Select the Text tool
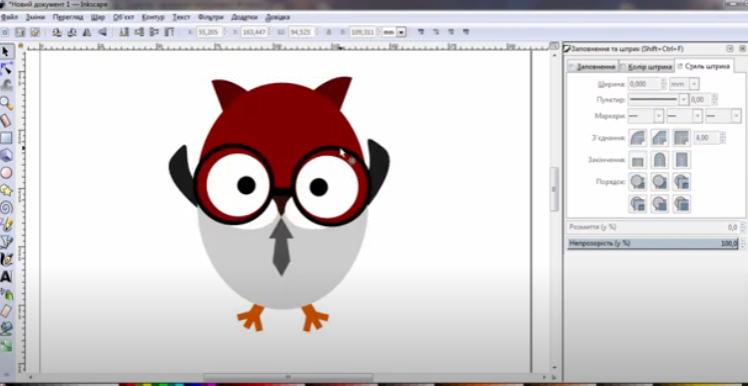Viewport: 748px width, 386px height. click(6, 276)
